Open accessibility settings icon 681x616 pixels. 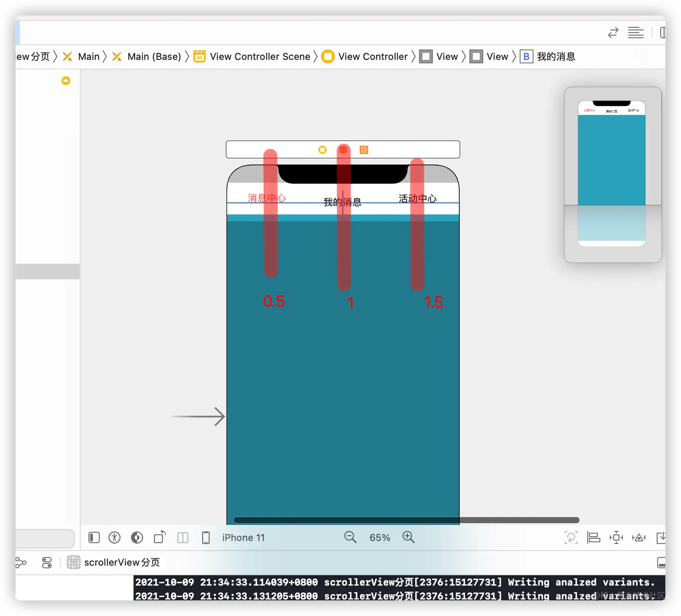tap(114, 537)
